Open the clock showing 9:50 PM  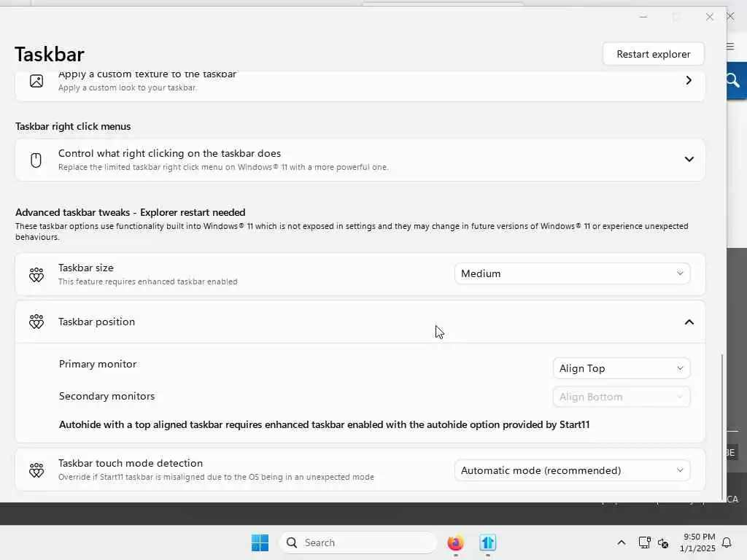[x=697, y=542]
